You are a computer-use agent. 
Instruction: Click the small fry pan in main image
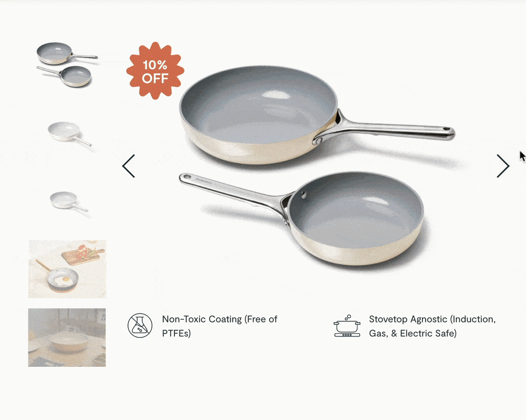(355, 218)
